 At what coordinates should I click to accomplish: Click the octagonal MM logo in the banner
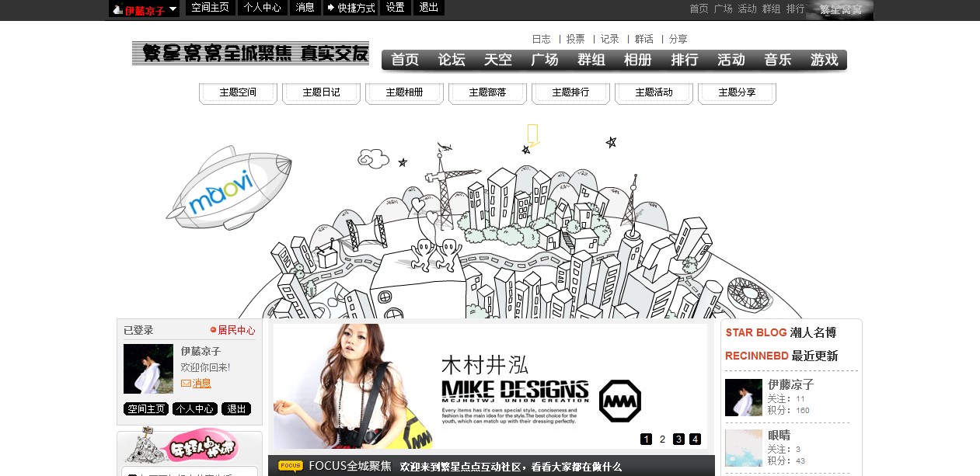point(619,401)
